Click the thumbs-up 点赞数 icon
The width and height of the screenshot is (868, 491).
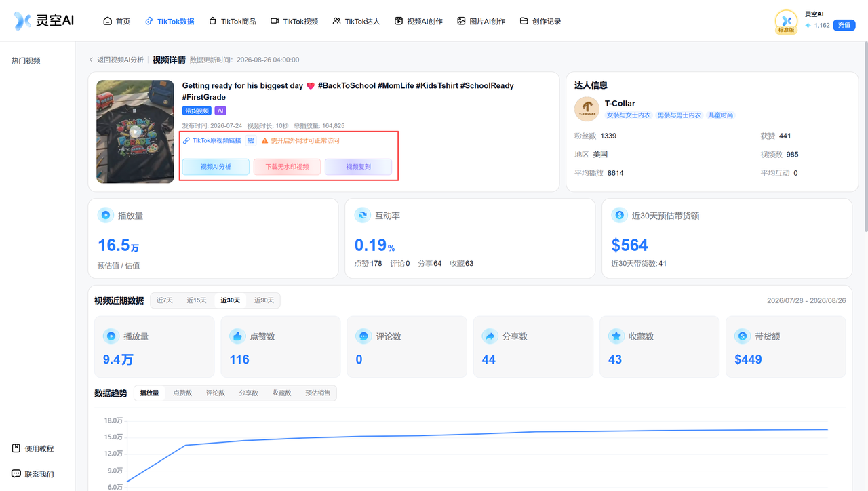(x=237, y=336)
